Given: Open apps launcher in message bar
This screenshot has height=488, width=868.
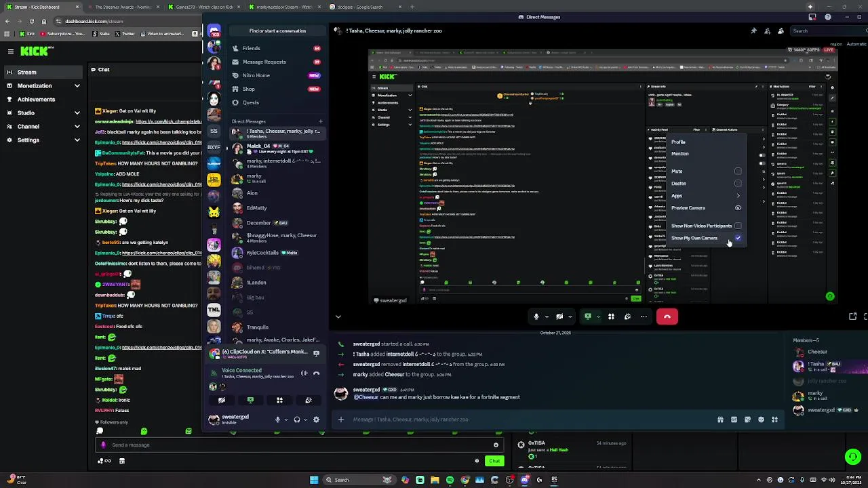Looking at the screenshot, I should pos(774,420).
